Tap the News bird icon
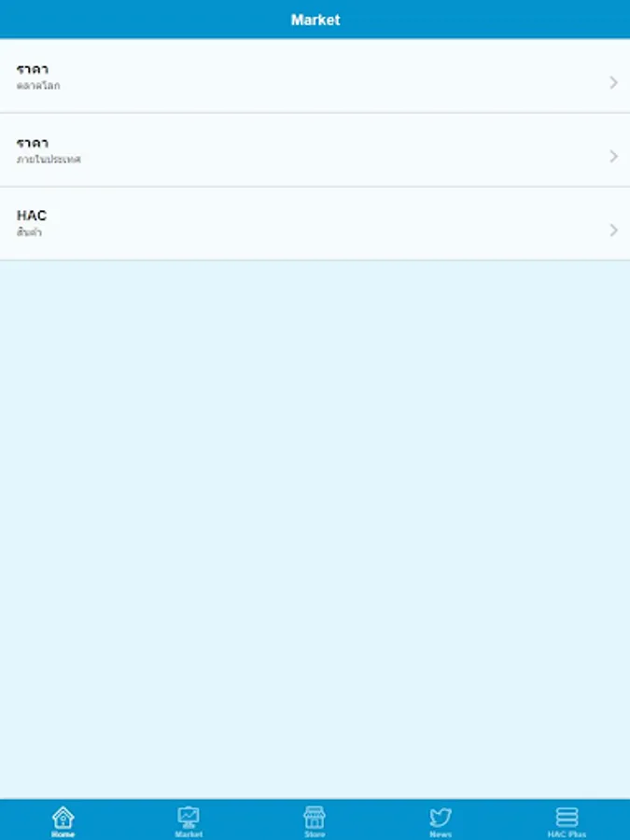The image size is (630, 840). click(x=441, y=818)
